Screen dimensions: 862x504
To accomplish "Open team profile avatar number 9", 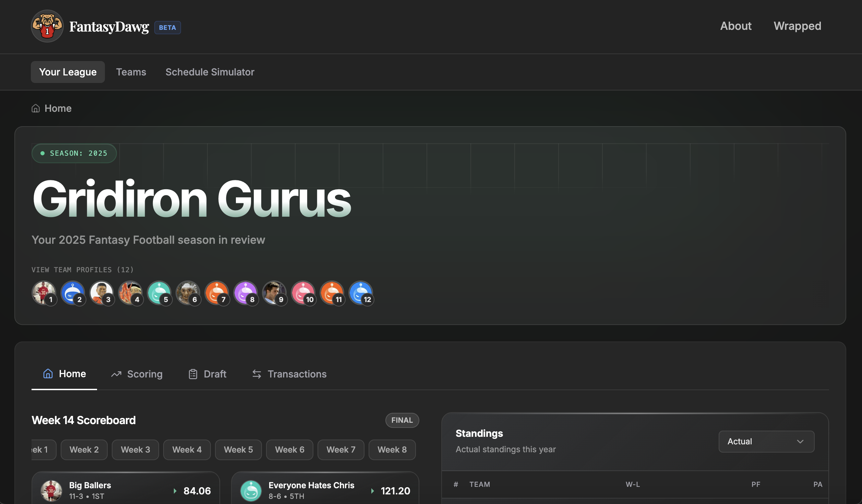I will pyautogui.click(x=274, y=293).
